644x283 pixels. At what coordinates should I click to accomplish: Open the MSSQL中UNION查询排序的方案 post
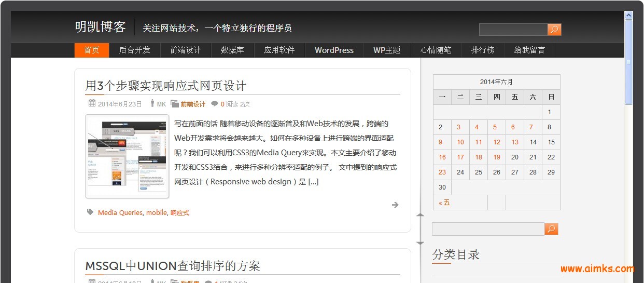[173, 266]
